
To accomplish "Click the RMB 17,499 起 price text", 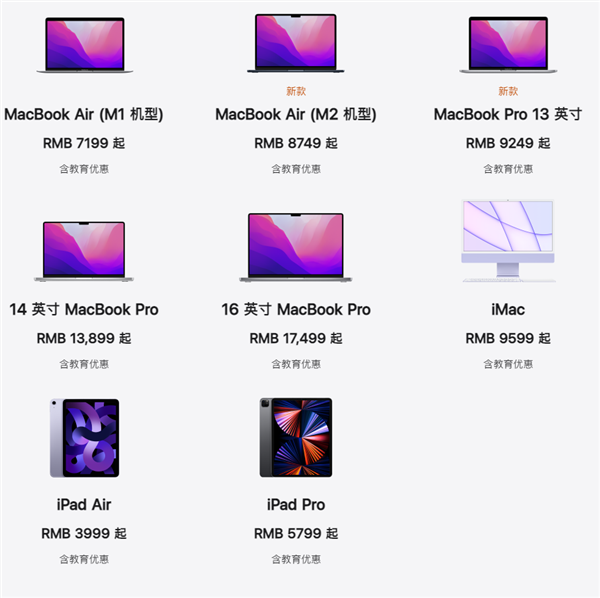I will 296,338.
